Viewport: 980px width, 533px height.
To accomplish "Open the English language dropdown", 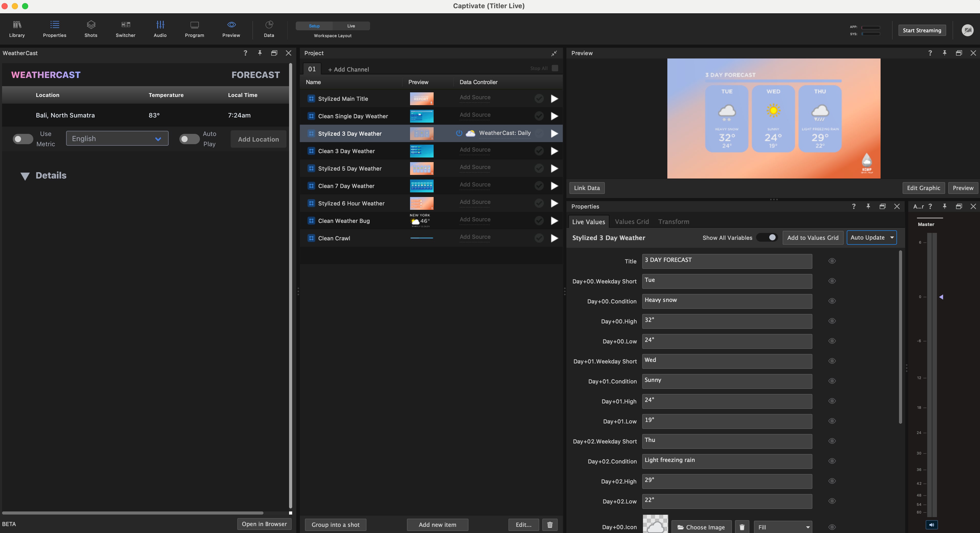I will (117, 139).
